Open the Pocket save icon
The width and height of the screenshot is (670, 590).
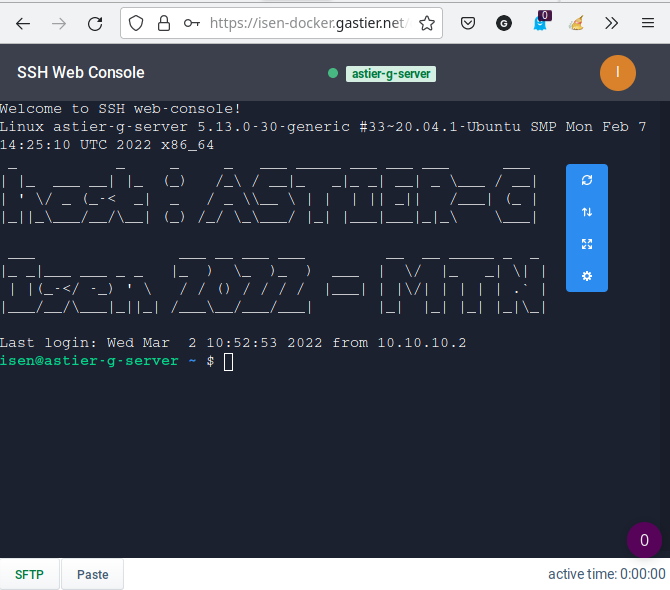(x=468, y=23)
